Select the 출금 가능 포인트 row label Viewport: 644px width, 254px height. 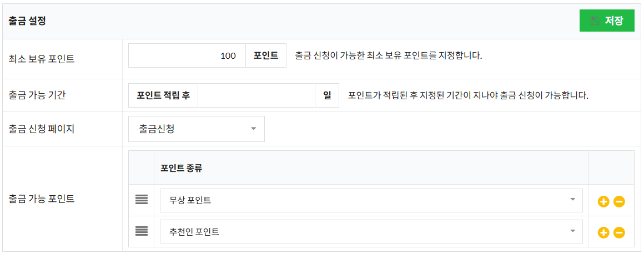[42, 199]
